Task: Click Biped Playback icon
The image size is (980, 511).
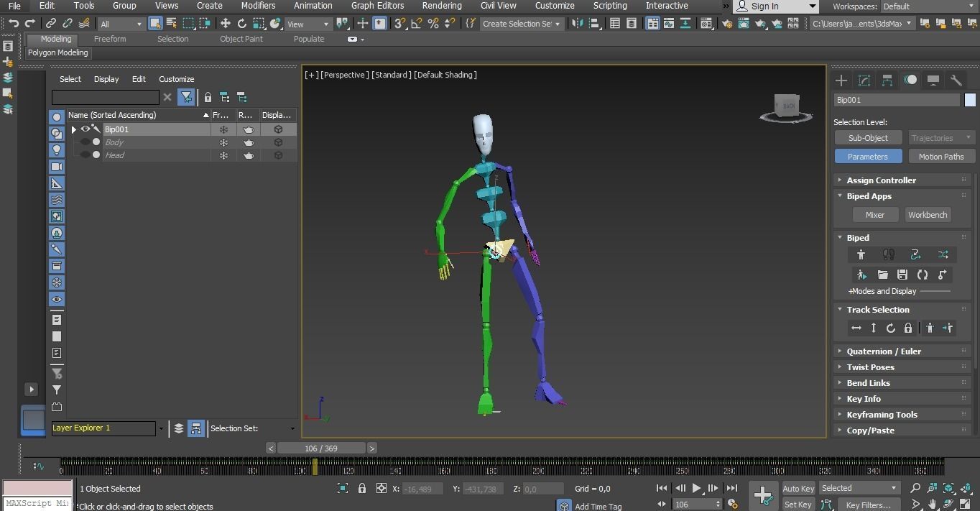Action: coord(861,275)
